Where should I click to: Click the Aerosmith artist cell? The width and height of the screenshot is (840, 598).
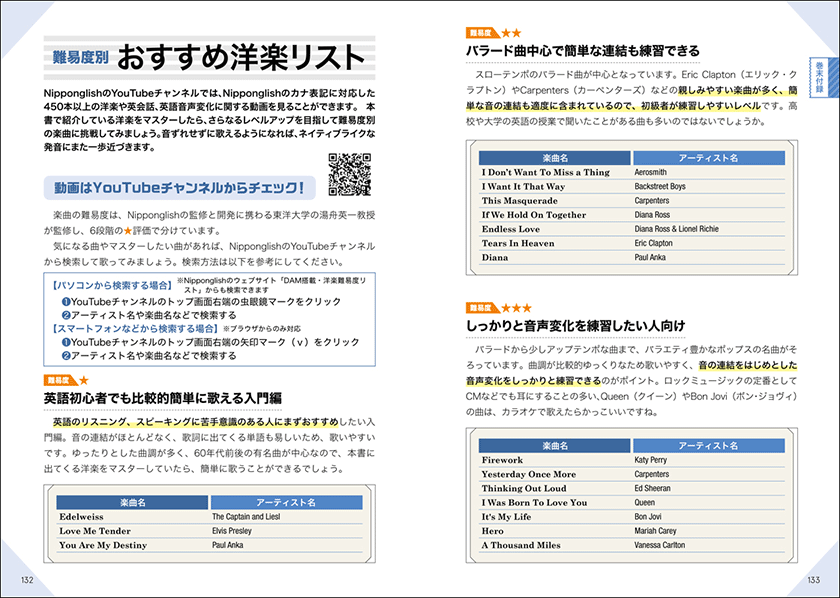coord(650,173)
